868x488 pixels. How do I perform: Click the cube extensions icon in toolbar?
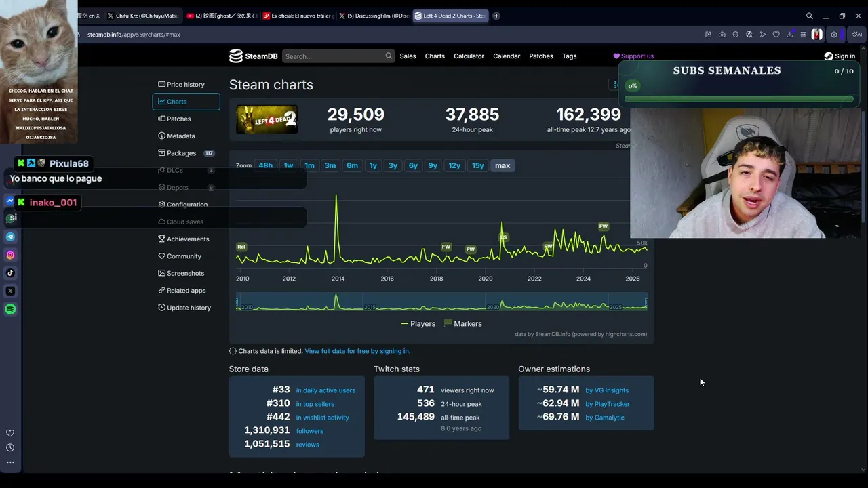click(x=835, y=35)
